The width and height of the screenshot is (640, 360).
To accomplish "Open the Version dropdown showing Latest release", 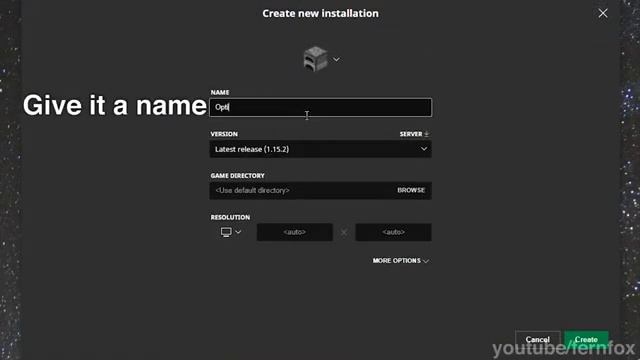I will (x=320, y=149).
